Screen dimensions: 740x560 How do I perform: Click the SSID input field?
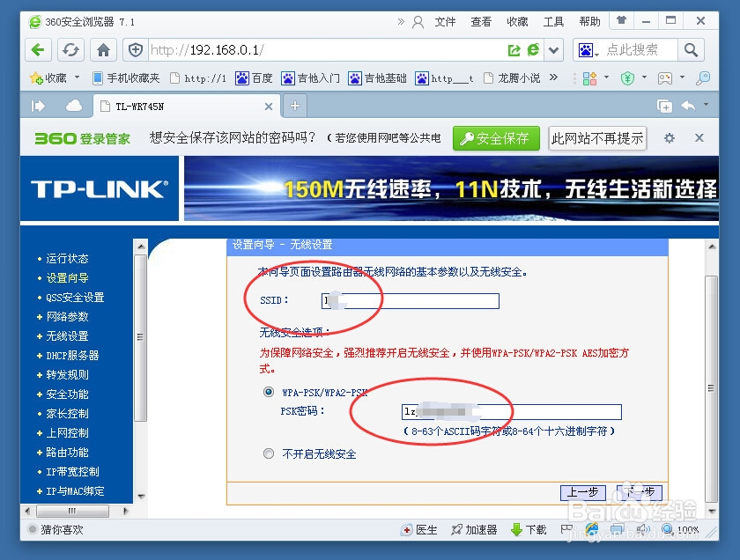coord(411,301)
